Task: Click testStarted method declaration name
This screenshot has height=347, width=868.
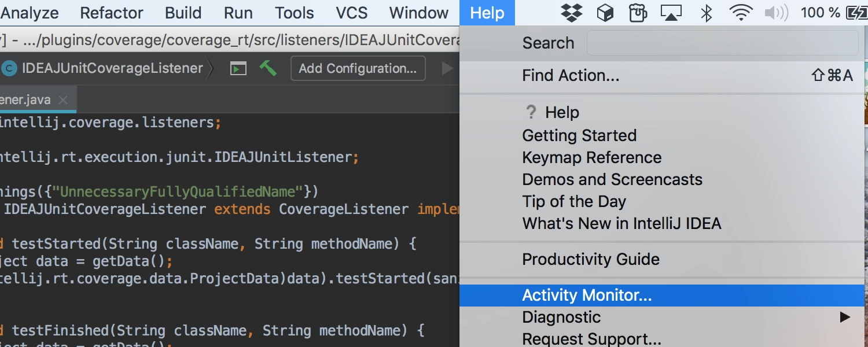Action: 56,243
